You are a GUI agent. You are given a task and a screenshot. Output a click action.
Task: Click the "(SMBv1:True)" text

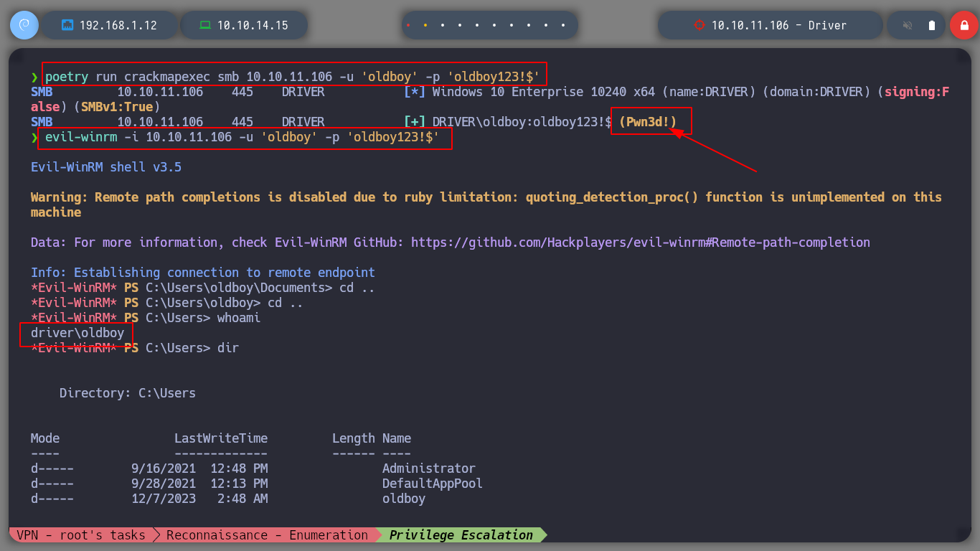tap(117, 107)
